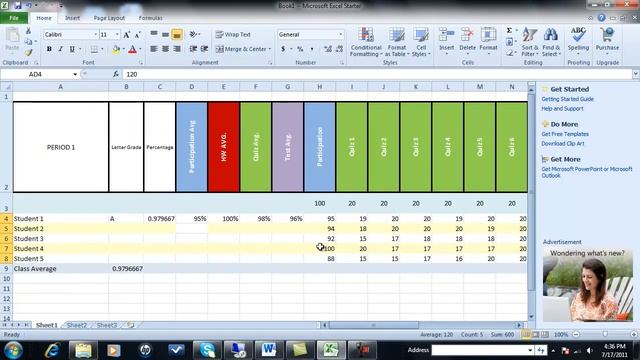Apply Percent Style number format
Image resolution: width=640 pixels, height=360 pixels.
click(x=300, y=49)
